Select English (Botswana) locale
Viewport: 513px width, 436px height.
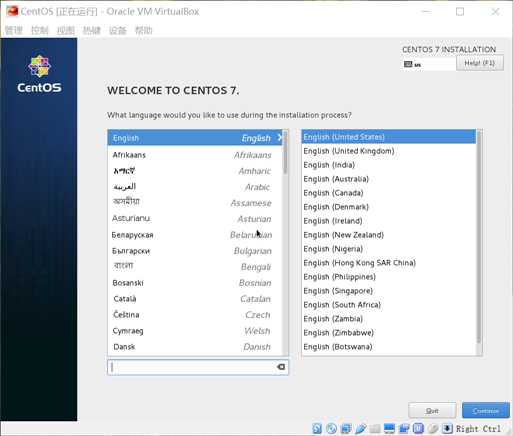(389, 347)
